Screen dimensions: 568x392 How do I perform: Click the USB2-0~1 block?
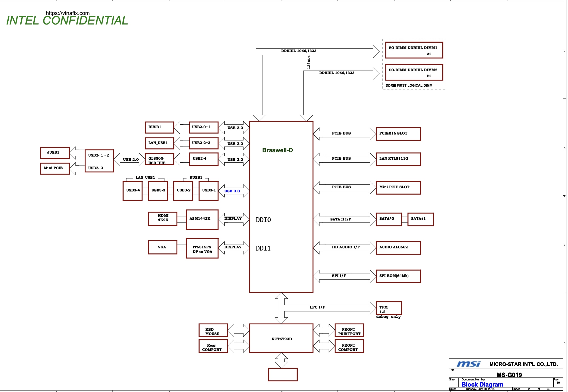point(203,127)
